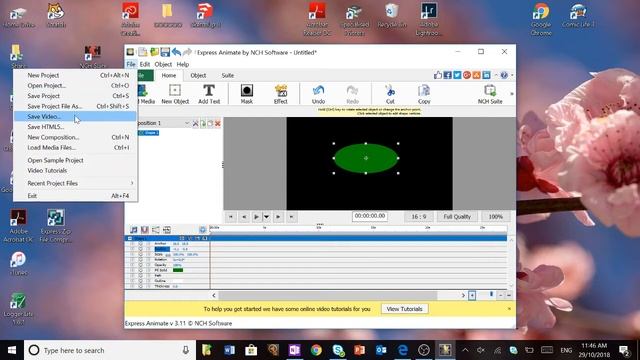This screenshot has height=360, width=640.
Task: Choose Exit from the File menu
Action: [x=75, y=196]
